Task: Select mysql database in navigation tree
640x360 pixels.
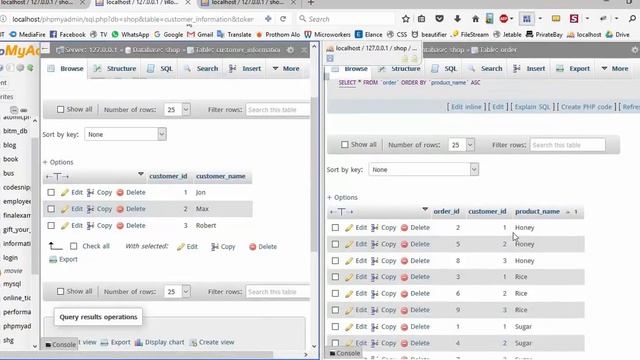Action: pos(12,284)
